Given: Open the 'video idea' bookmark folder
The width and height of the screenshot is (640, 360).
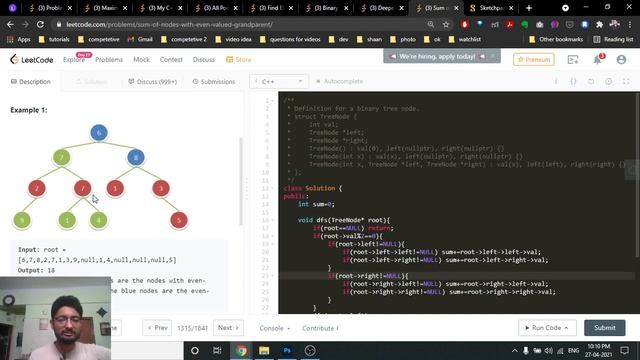Looking at the screenshot, I should point(233,39).
